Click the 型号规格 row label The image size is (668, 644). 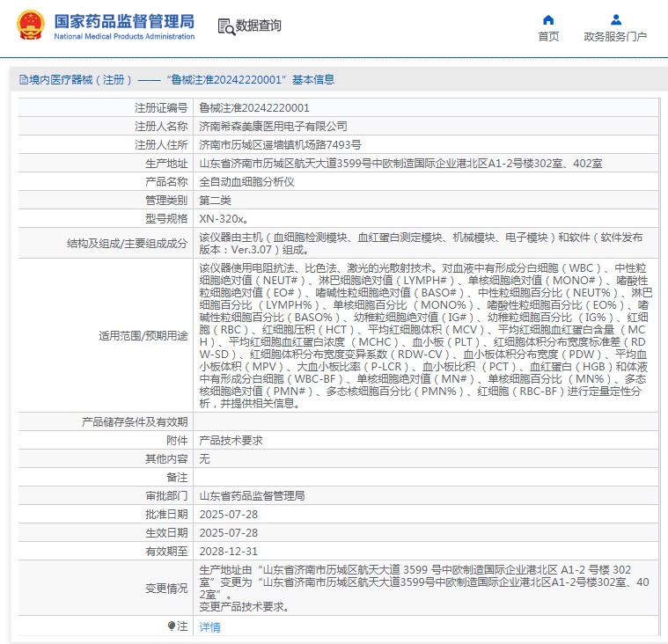pyautogui.click(x=166, y=219)
